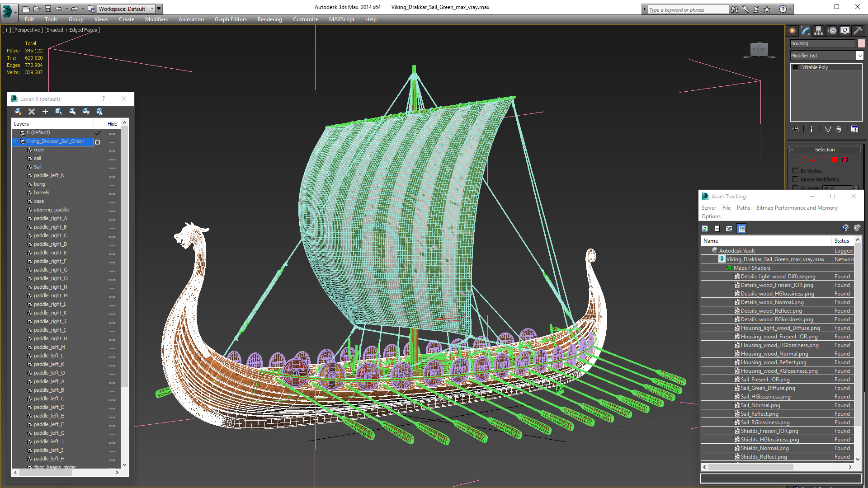This screenshot has height=488, width=868.
Task: Open the Rendering menu
Action: tap(269, 19)
